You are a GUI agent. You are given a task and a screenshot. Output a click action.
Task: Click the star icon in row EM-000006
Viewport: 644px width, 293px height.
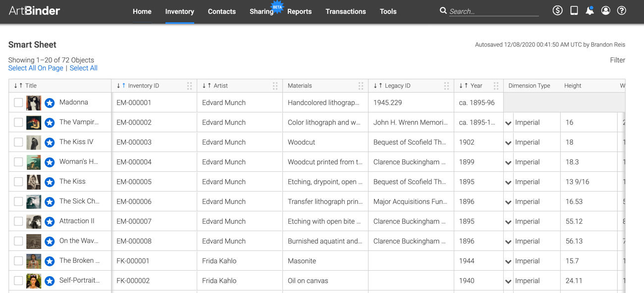click(x=50, y=202)
